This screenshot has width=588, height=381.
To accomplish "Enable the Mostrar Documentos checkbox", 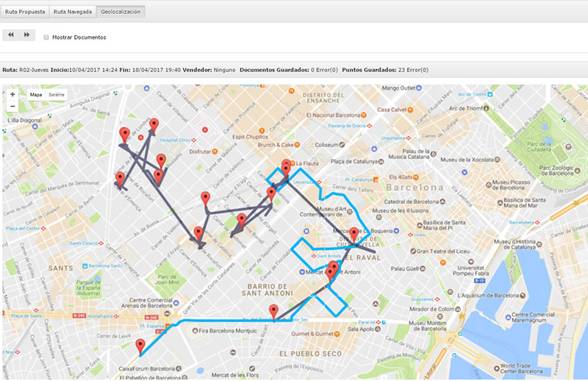I will pyautogui.click(x=46, y=38).
